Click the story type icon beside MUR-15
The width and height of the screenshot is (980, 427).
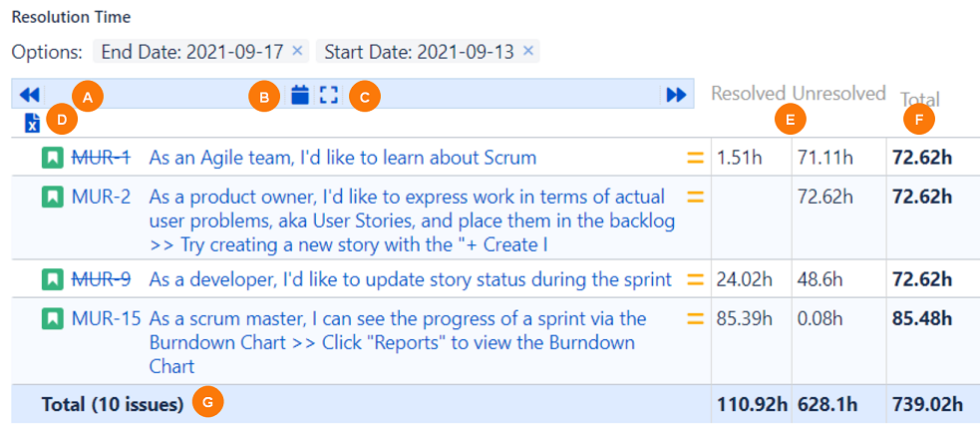pyautogui.click(x=51, y=319)
